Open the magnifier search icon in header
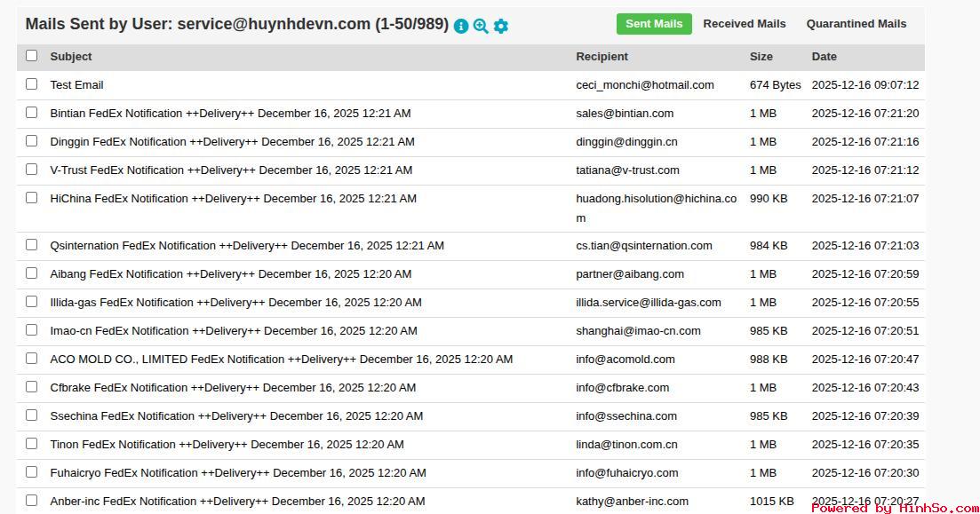The height and width of the screenshot is (514, 980). (x=481, y=26)
